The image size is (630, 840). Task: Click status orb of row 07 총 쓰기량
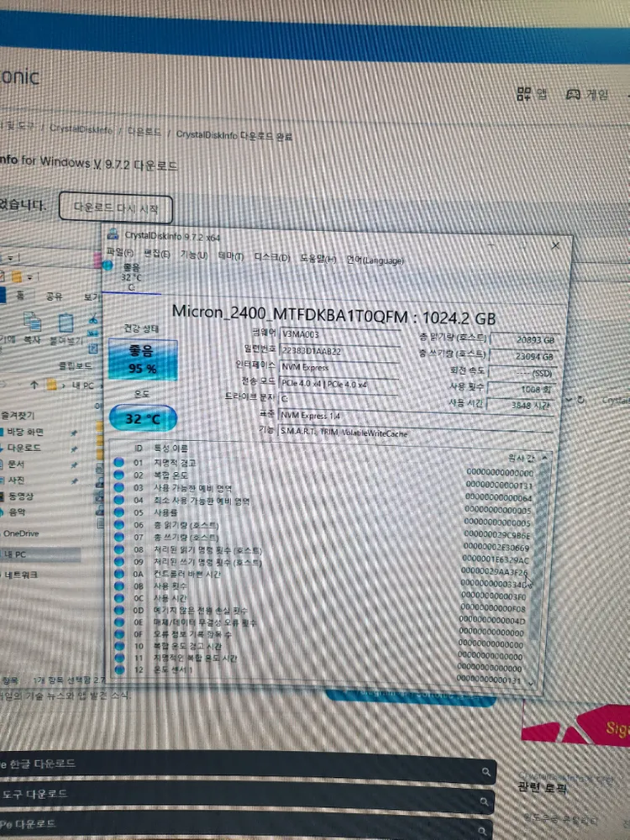tap(119, 537)
